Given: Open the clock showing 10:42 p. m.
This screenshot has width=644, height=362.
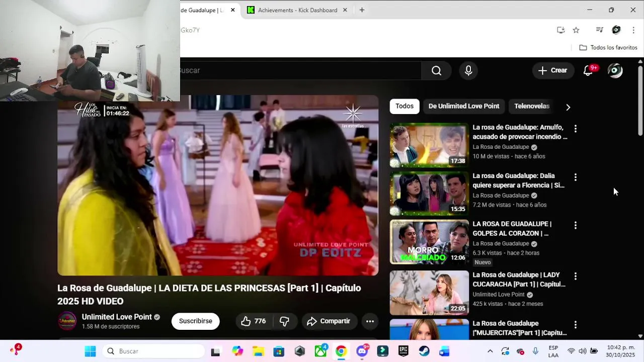Looking at the screenshot, I should point(620,351).
